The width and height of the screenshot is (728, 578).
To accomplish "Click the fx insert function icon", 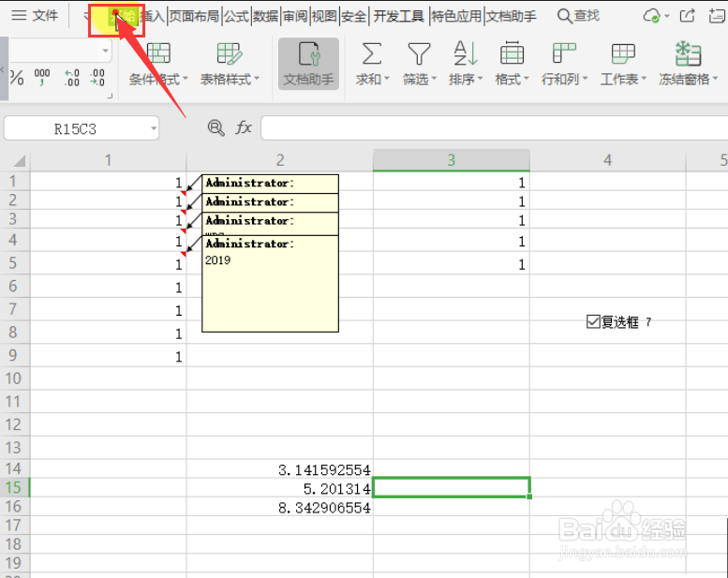I will coord(244,127).
